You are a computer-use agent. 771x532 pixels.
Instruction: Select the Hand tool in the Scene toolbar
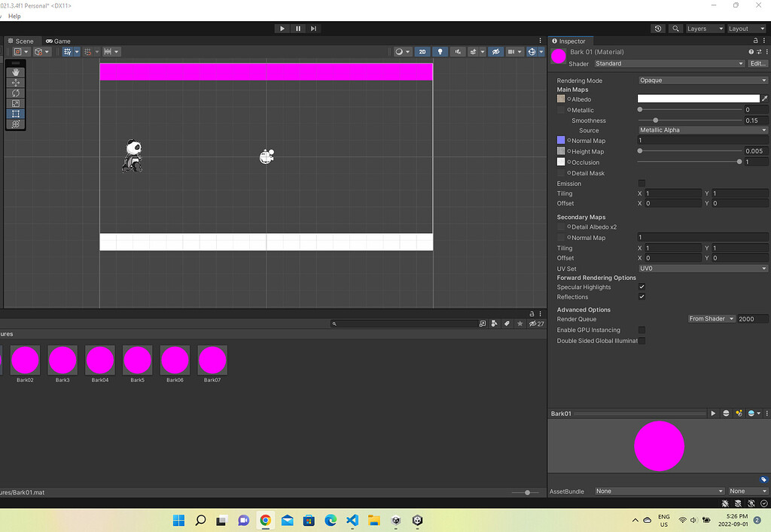coord(15,73)
